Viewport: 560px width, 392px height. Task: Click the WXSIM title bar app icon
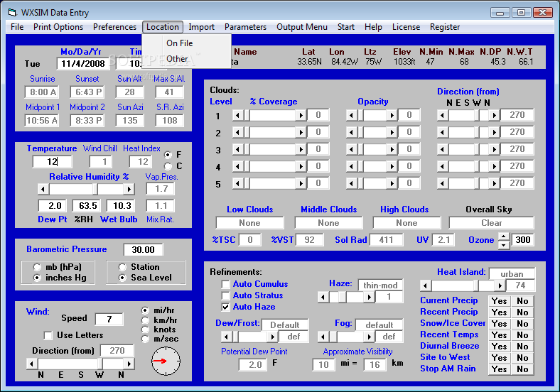coord(13,13)
